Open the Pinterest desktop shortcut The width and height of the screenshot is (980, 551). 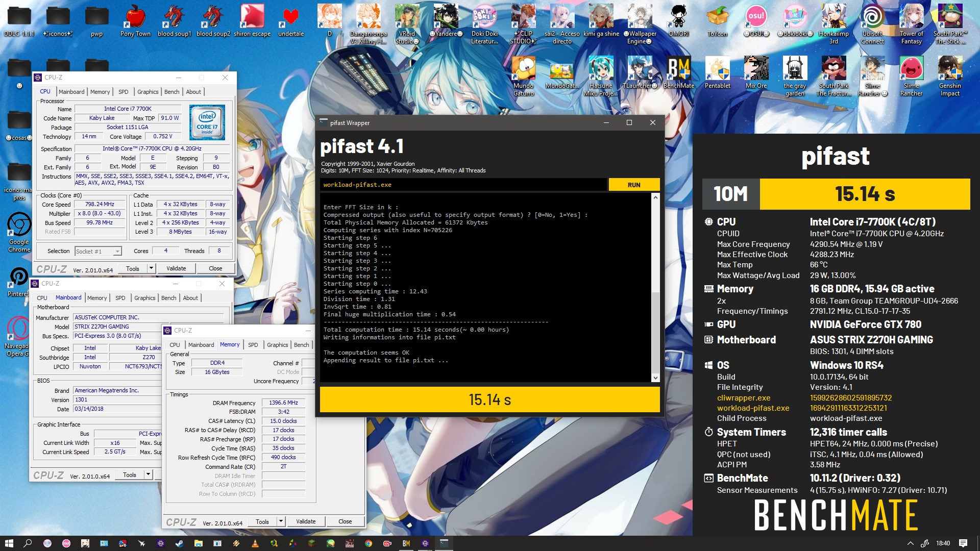19,282
